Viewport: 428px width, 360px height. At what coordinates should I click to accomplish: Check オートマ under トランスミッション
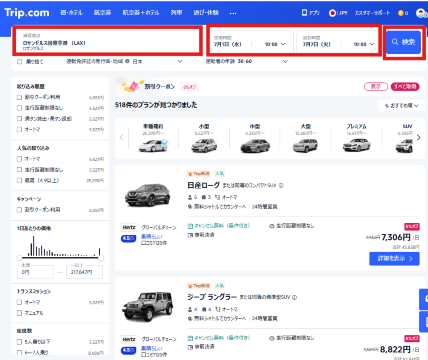pyautogui.click(x=20, y=302)
